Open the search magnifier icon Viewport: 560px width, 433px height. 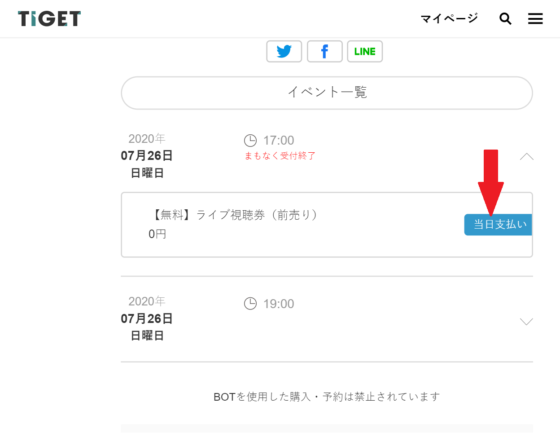coord(505,19)
